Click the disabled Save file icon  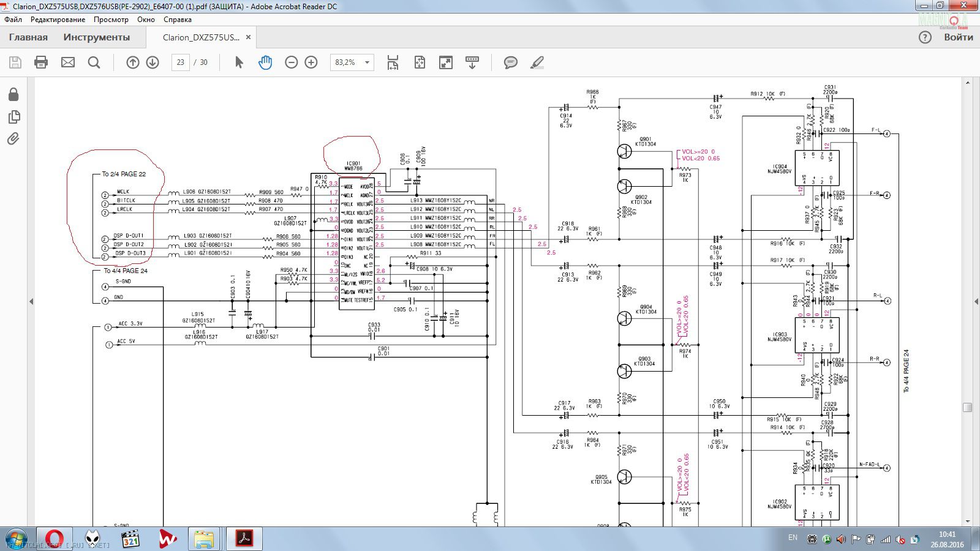[x=15, y=62]
